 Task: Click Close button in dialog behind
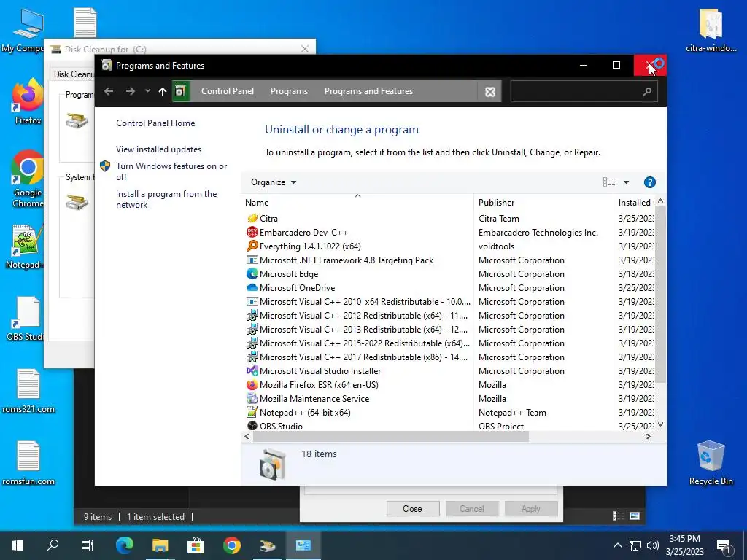[x=413, y=508]
